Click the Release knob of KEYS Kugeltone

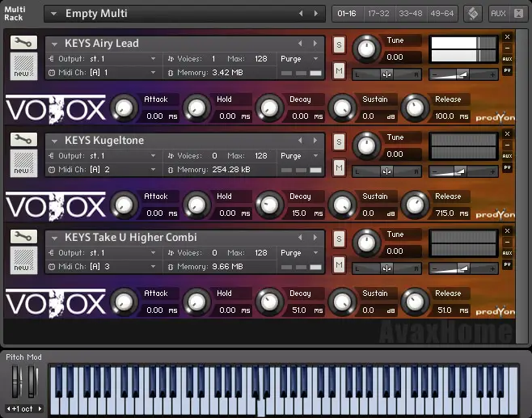pos(415,205)
